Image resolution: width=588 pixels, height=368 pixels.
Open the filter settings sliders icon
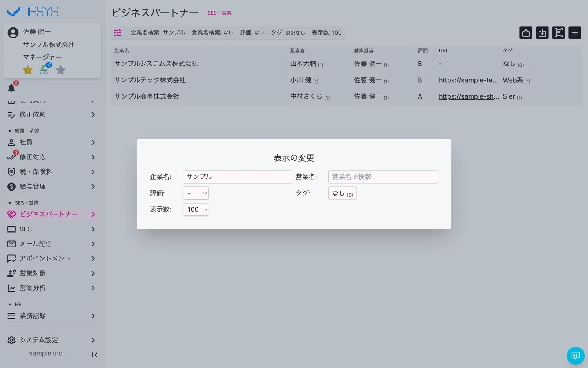(x=118, y=33)
